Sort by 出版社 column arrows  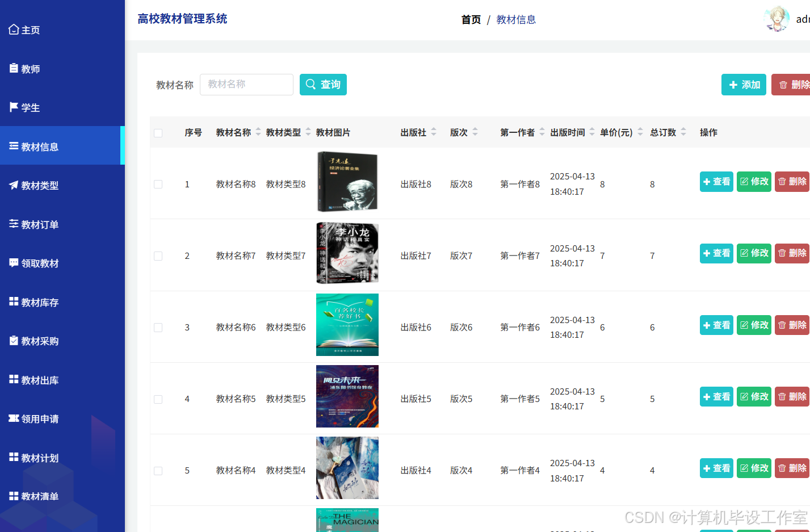(x=434, y=132)
